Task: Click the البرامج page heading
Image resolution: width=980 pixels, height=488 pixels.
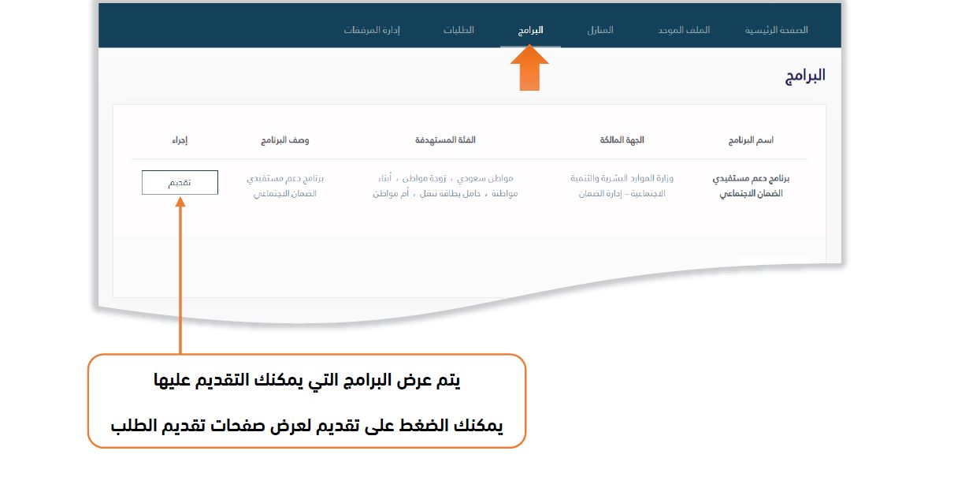Action: (804, 76)
